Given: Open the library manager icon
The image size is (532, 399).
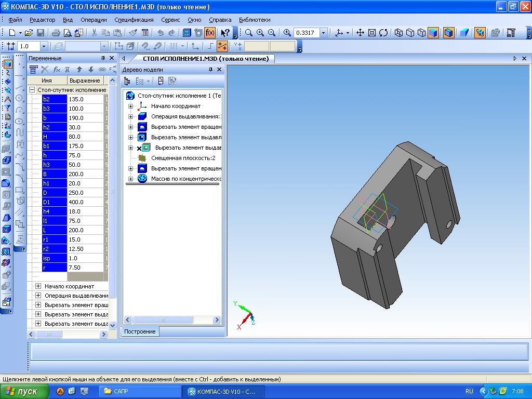Looking at the screenshot, I should click(187, 33).
